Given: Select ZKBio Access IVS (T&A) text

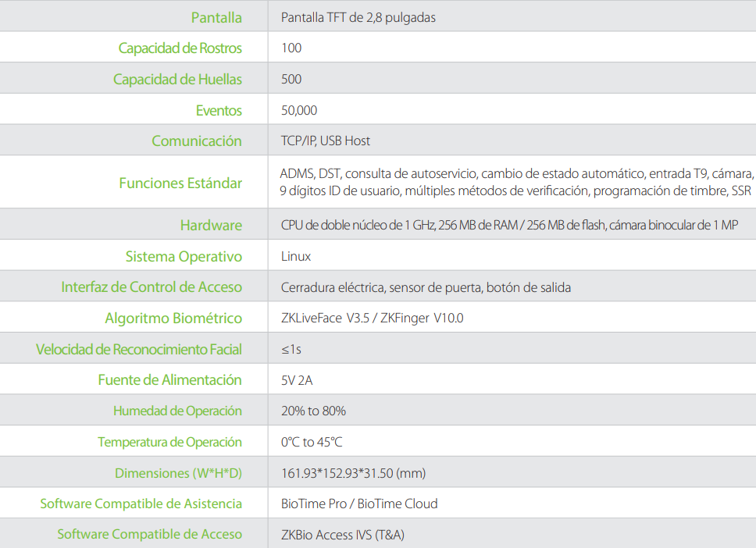Looking at the screenshot, I should click(x=343, y=535).
